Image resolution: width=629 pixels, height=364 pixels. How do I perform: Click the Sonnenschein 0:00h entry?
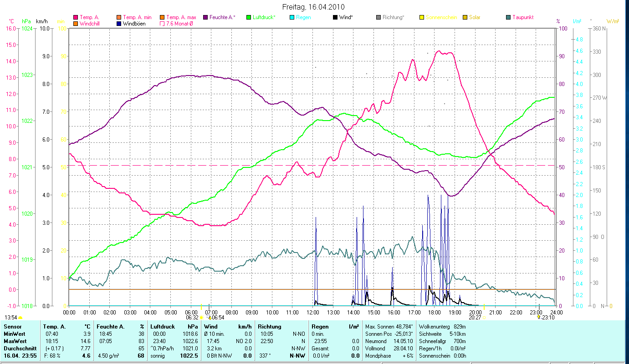tap(442, 356)
